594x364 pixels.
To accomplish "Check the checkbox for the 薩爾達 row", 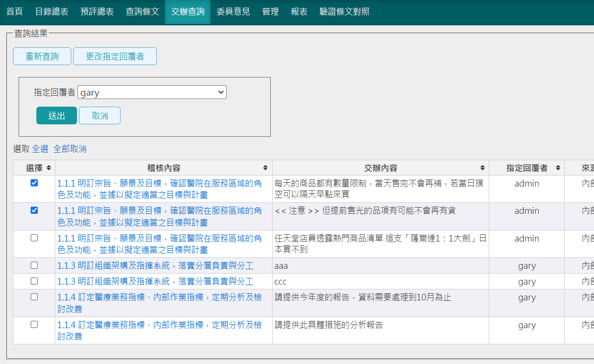I will (34, 238).
